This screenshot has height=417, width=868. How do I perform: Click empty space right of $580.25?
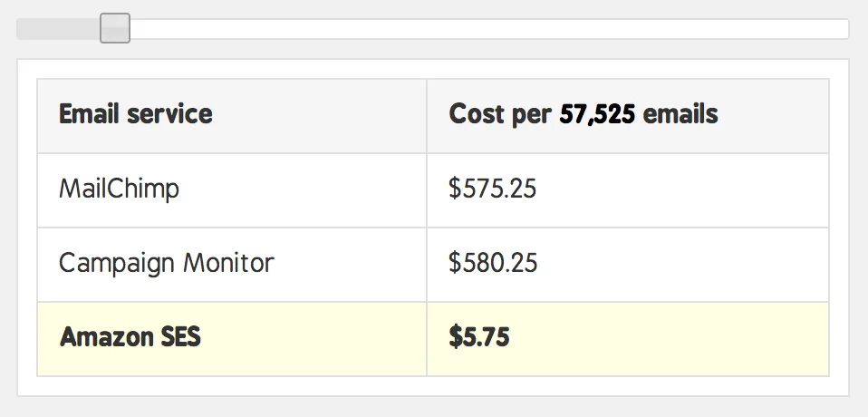point(680,264)
